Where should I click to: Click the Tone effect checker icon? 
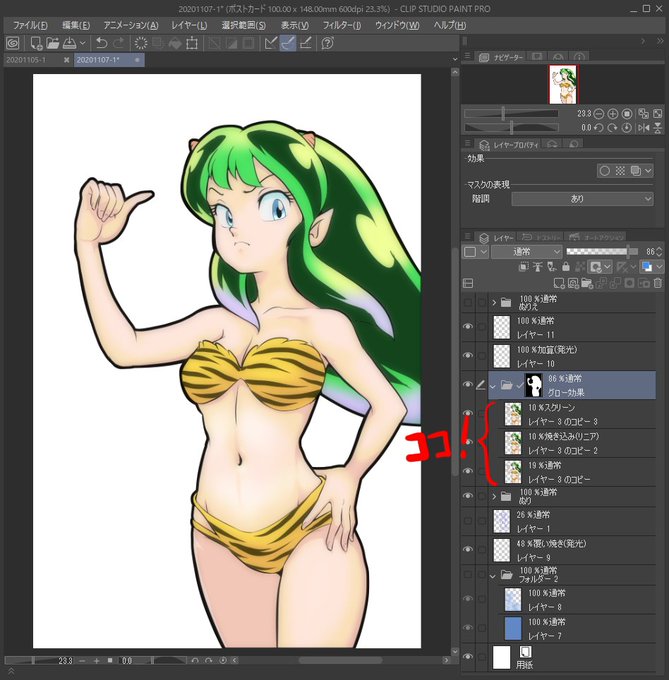pyautogui.click(x=620, y=171)
